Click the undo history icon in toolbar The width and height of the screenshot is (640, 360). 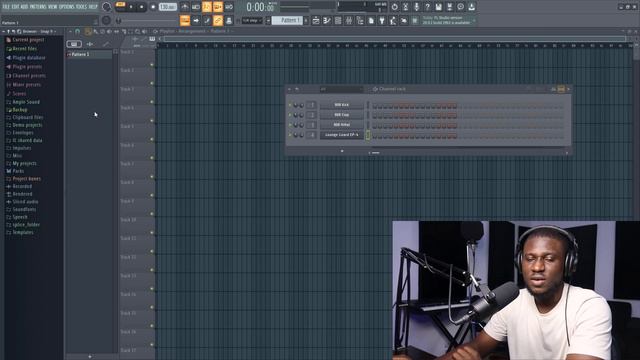pos(394,7)
